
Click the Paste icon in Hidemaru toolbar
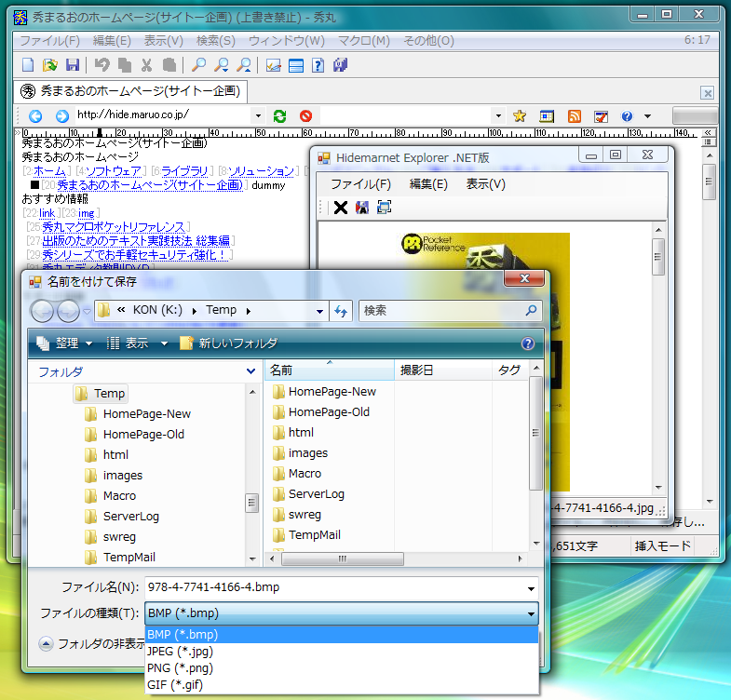coord(169,65)
